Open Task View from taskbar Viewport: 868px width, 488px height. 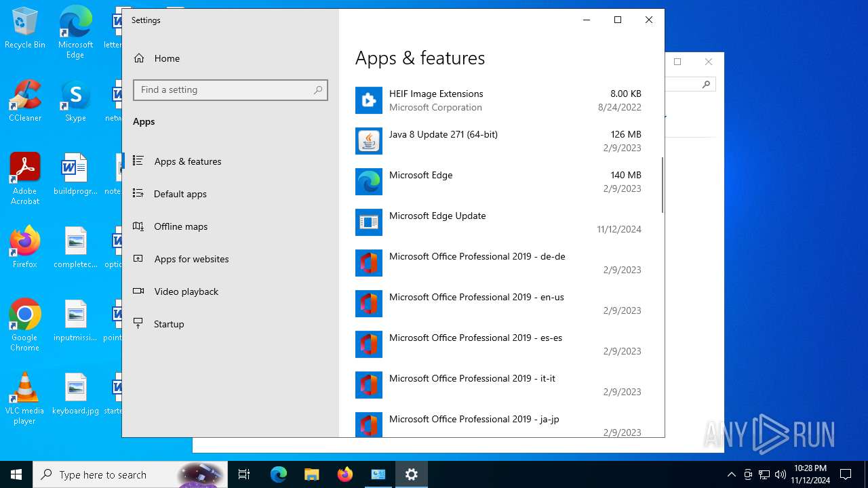(244, 474)
